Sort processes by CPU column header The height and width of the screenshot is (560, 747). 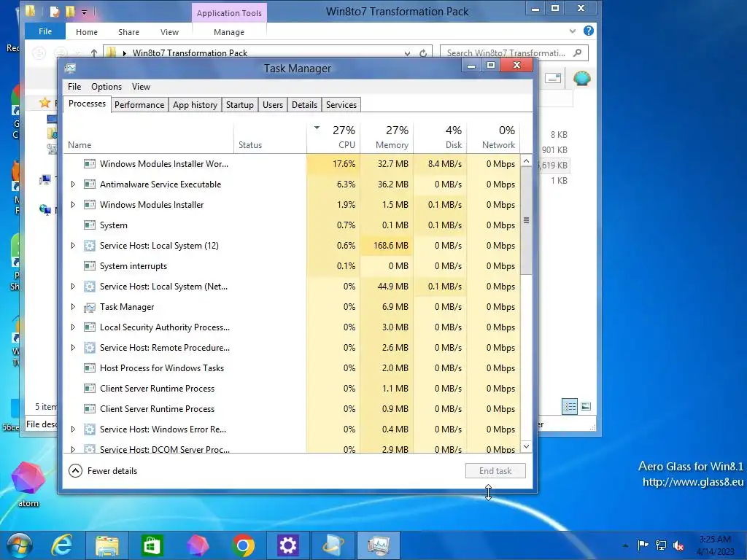[333, 137]
